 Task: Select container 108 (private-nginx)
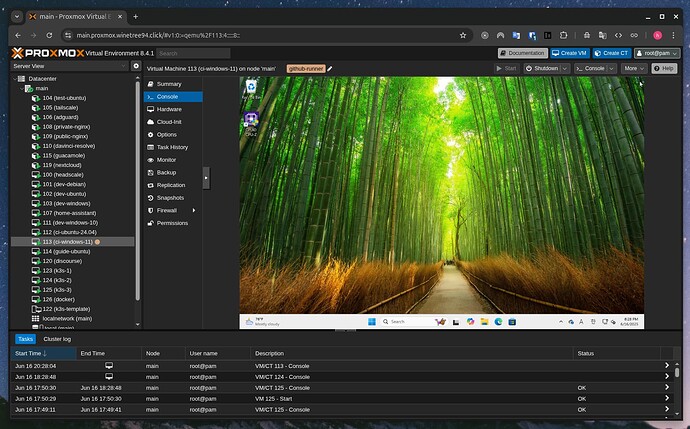tap(66, 127)
